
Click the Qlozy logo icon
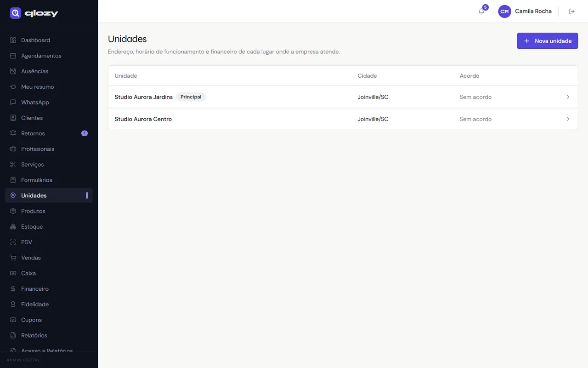(15, 13)
